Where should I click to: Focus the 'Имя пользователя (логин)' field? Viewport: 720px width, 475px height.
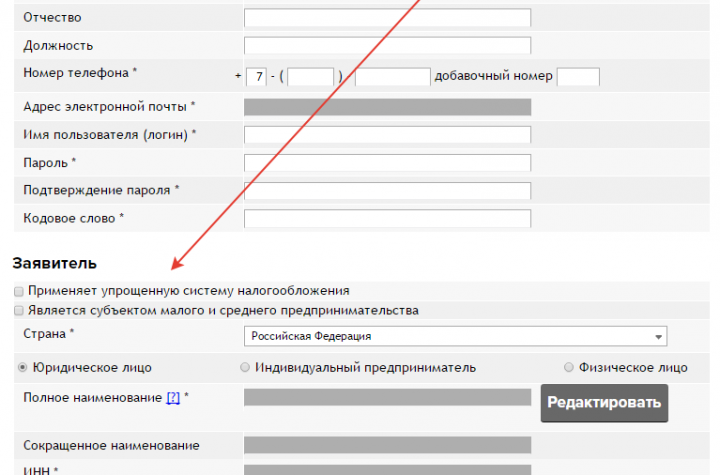coord(387,135)
